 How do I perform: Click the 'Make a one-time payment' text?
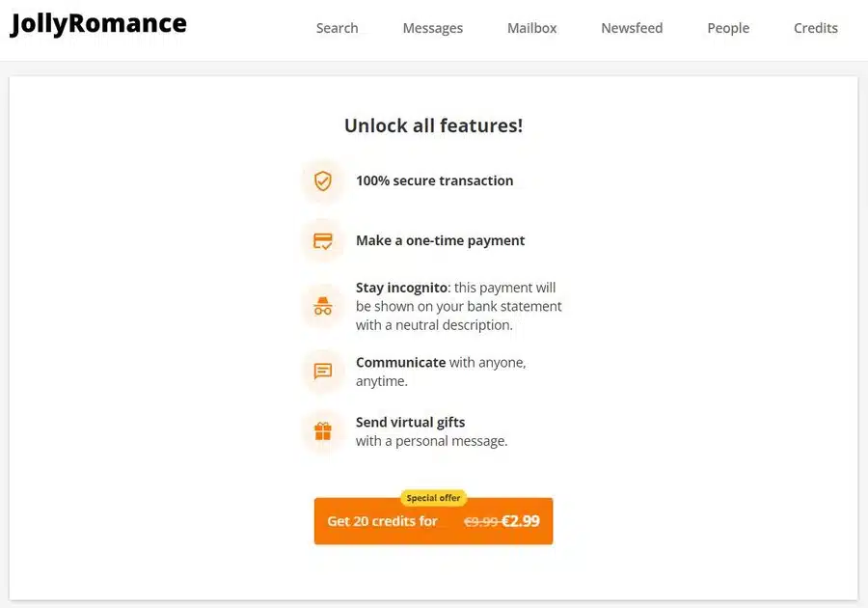(440, 240)
